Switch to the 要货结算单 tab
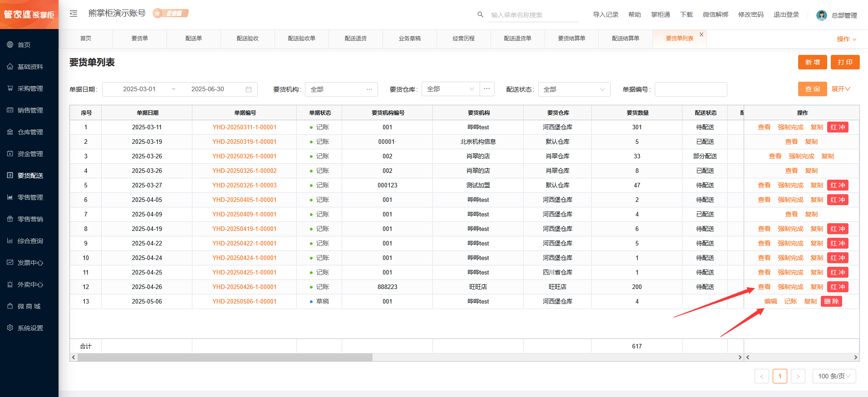The image size is (868, 397). (571, 39)
